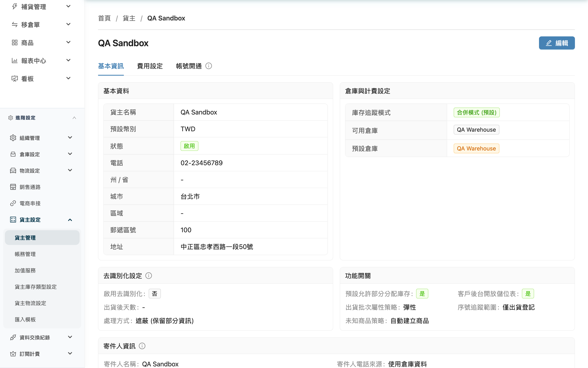The height and width of the screenshot is (368, 588).
Task: Click the 商品 grid icon
Action: click(x=14, y=43)
